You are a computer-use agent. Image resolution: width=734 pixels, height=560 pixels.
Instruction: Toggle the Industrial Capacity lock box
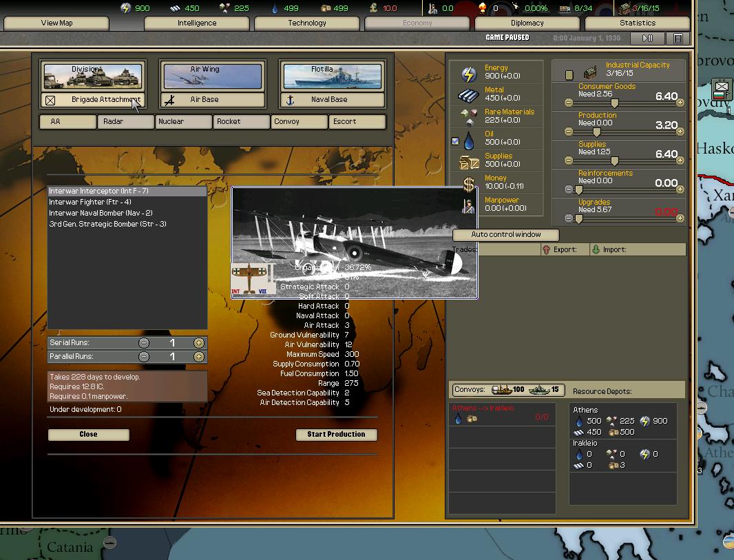[569, 74]
